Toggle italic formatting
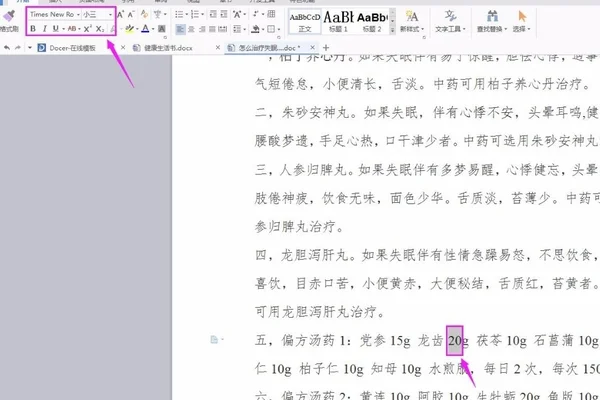 point(44,29)
